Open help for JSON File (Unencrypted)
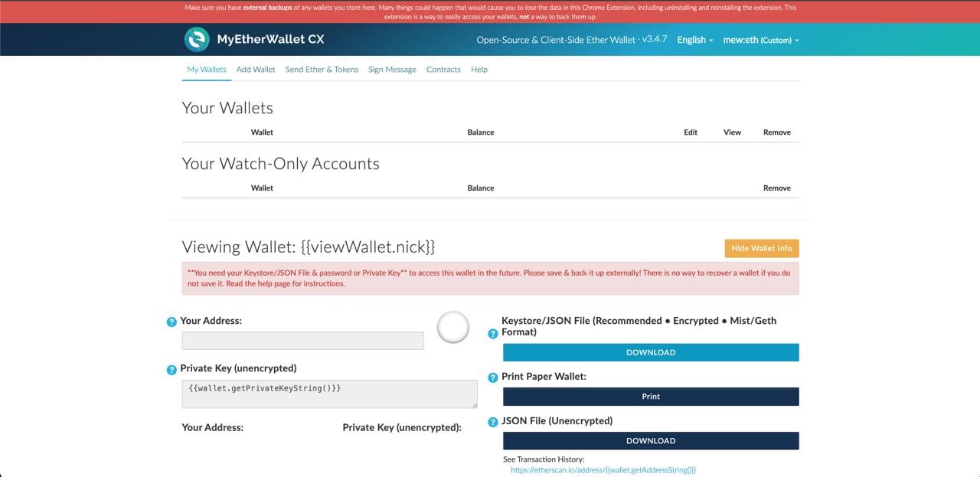The image size is (980, 477). [492, 422]
